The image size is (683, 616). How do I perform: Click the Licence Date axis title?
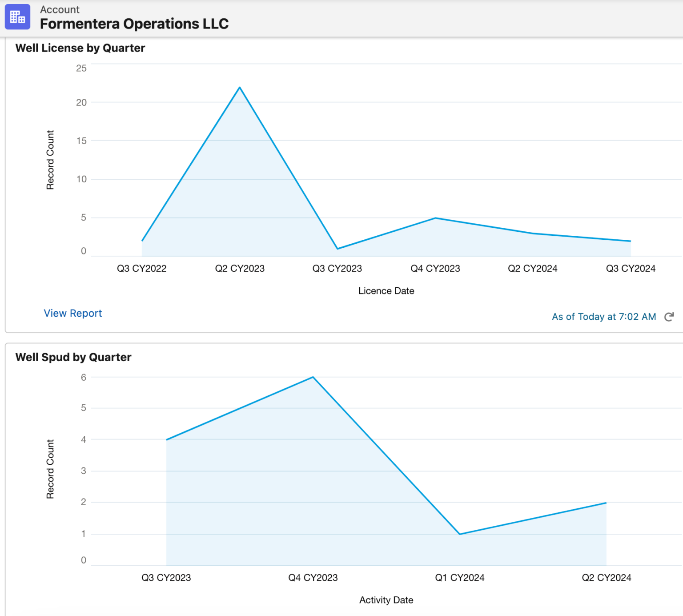coord(386,290)
